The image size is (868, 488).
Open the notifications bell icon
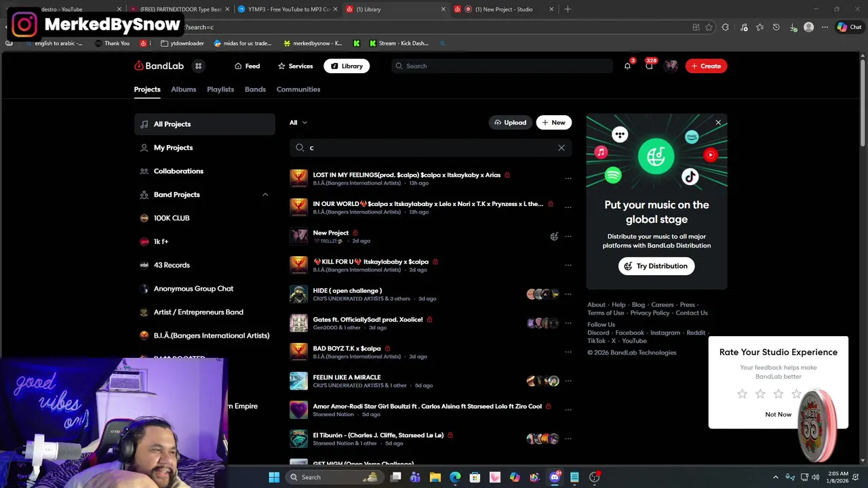point(627,66)
